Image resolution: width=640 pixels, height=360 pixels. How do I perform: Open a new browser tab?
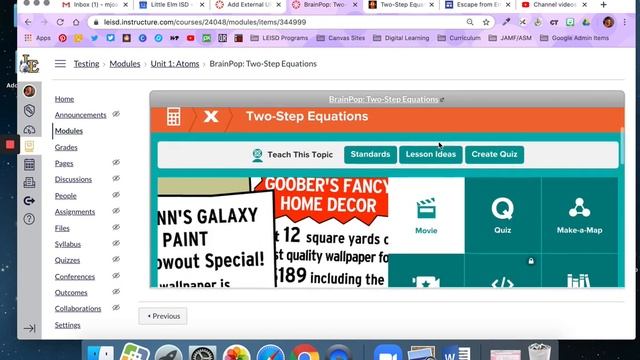click(x=603, y=4)
